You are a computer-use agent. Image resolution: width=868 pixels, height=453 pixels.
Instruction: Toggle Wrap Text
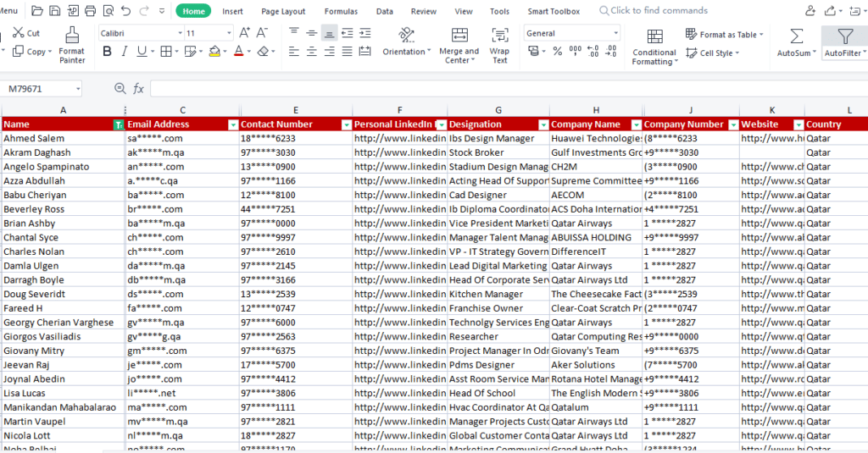click(500, 45)
